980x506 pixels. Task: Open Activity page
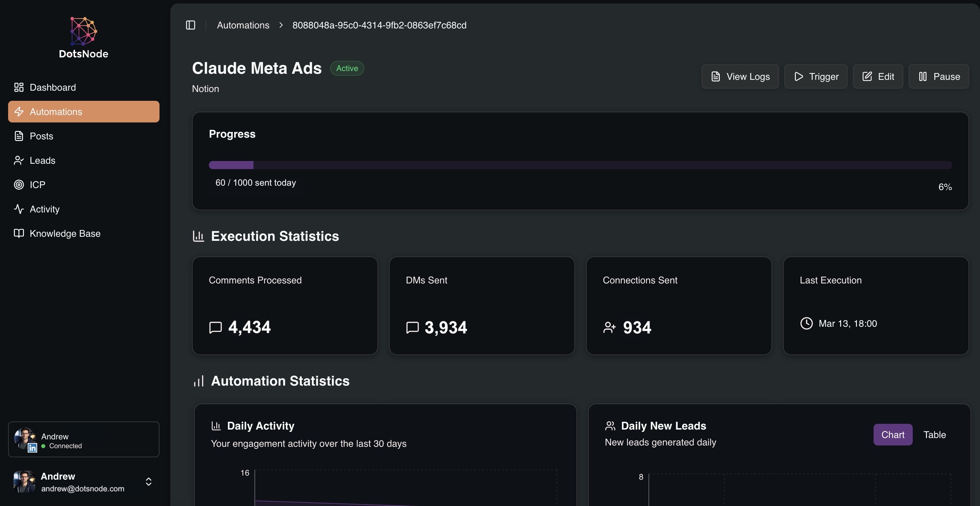[x=45, y=209]
